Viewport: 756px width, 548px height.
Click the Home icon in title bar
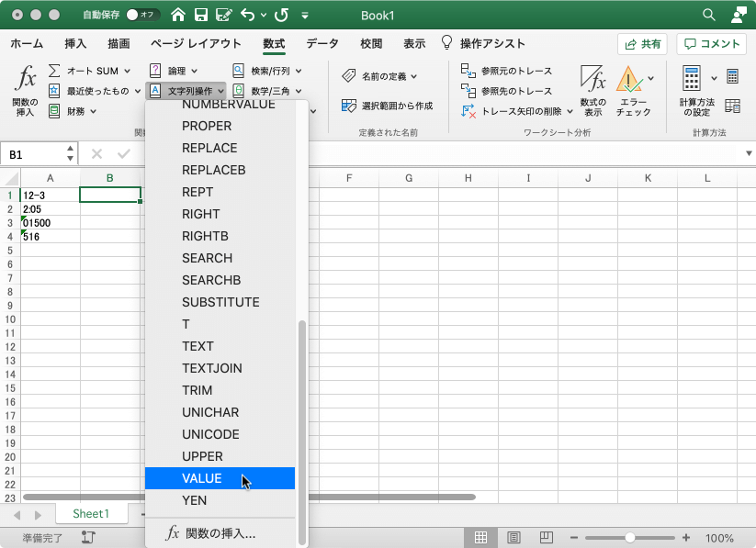(178, 15)
